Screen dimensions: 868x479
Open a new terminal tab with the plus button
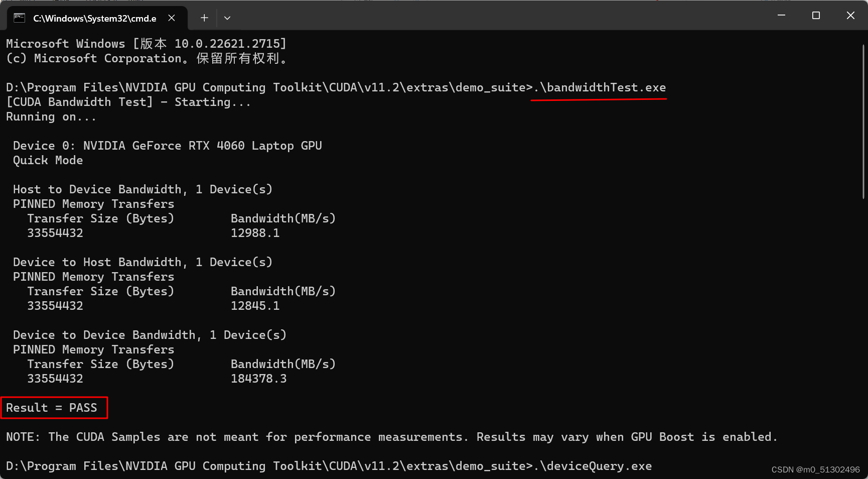tap(204, 18)
